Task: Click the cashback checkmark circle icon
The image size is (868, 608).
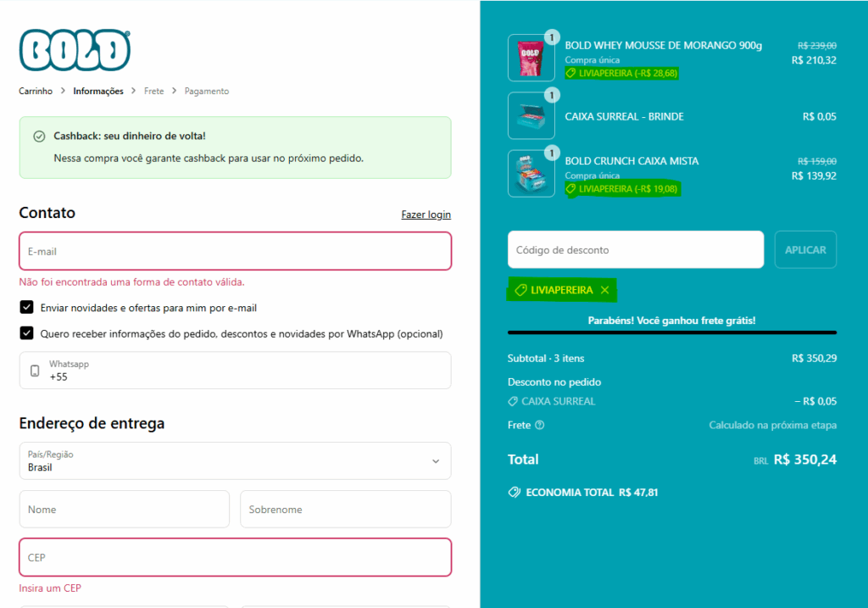Action: (39, 137)
